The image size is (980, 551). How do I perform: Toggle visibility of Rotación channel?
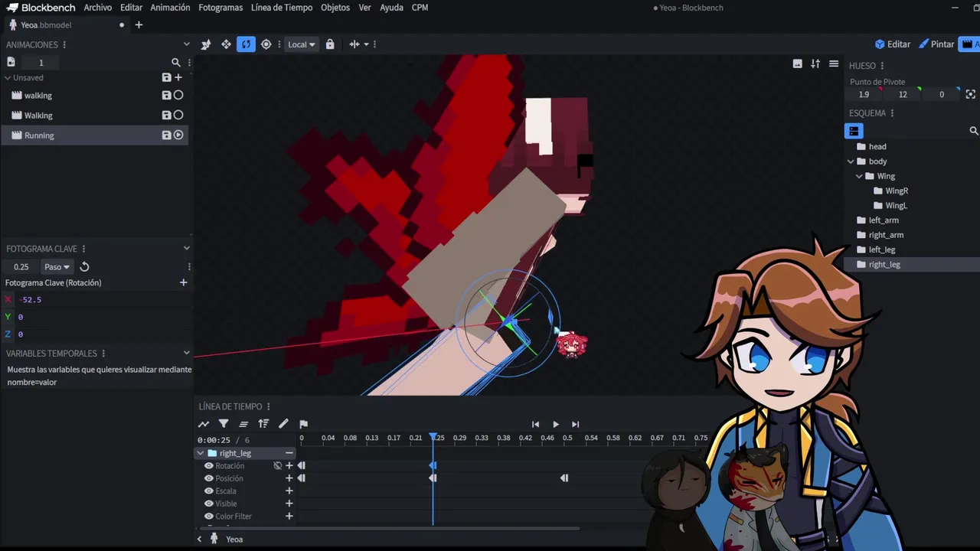[x=208, y=466]
